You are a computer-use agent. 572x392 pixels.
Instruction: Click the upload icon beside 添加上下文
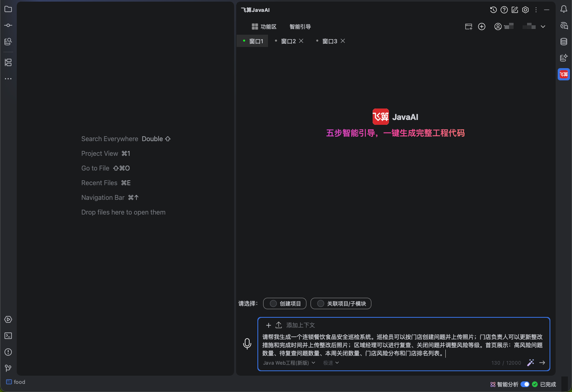tap(278, 325)
